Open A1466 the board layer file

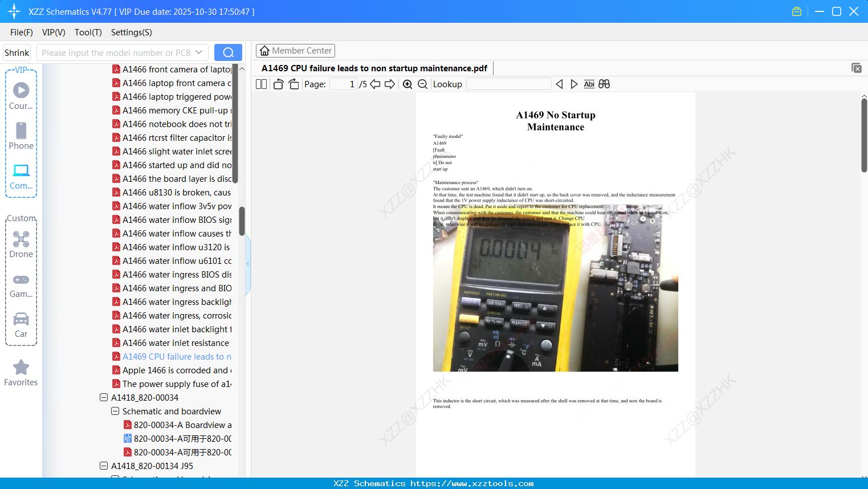pyautogui.click(x=172, y=178)
